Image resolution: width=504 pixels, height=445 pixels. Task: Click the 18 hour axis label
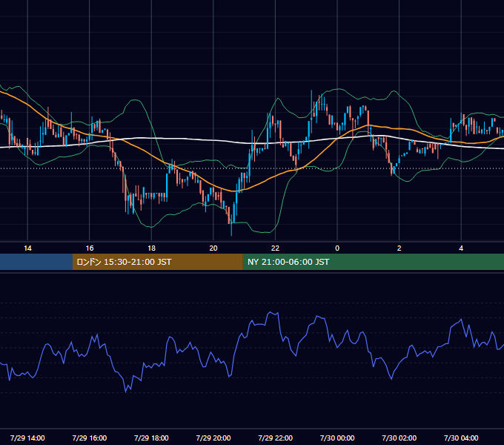pyautogui.click(x=151, y=248)
